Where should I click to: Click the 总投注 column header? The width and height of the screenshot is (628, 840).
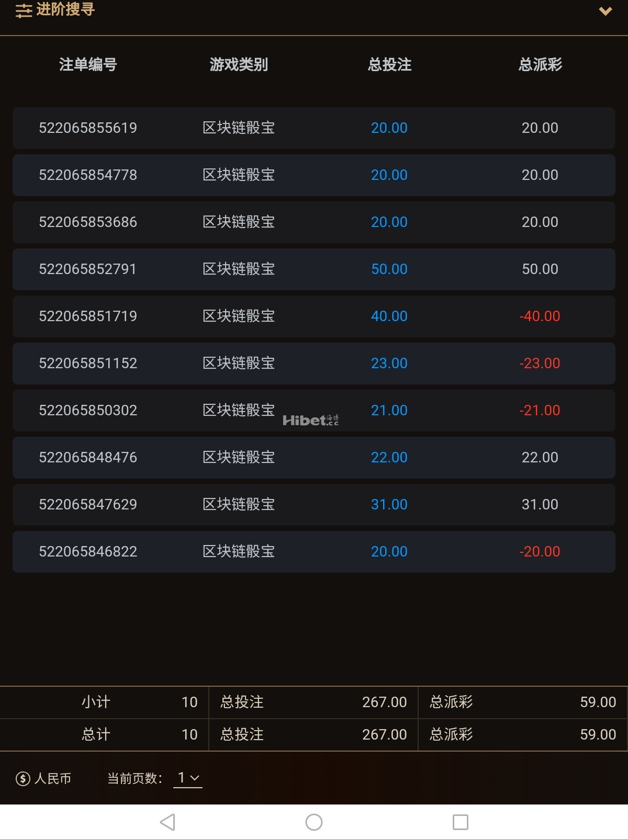389,64
